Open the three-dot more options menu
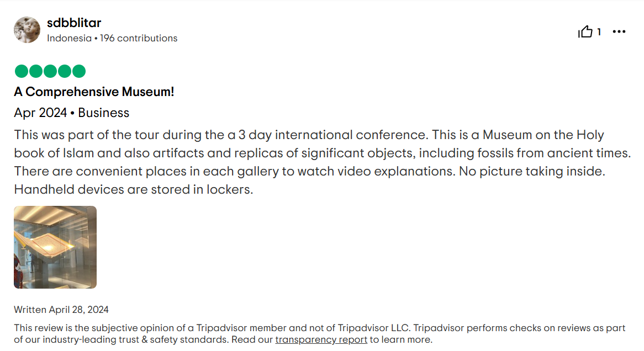 [619, 31]
